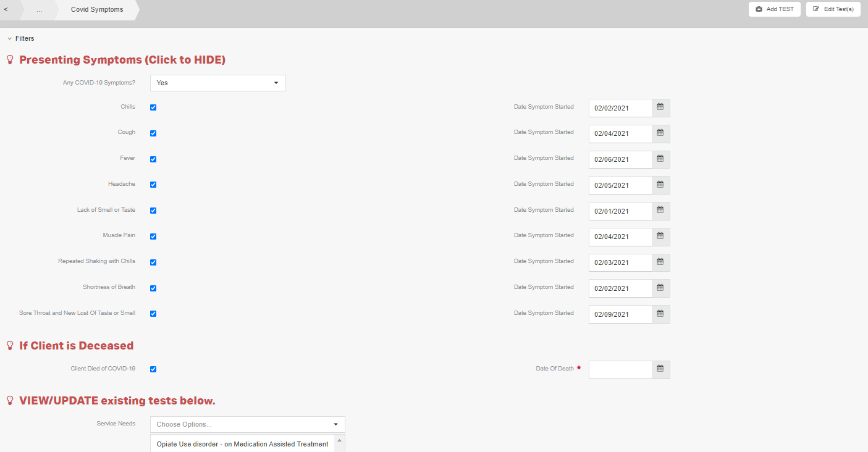Click the Date Of Death input field
This screenshot has height=452, width=868.
620,369
